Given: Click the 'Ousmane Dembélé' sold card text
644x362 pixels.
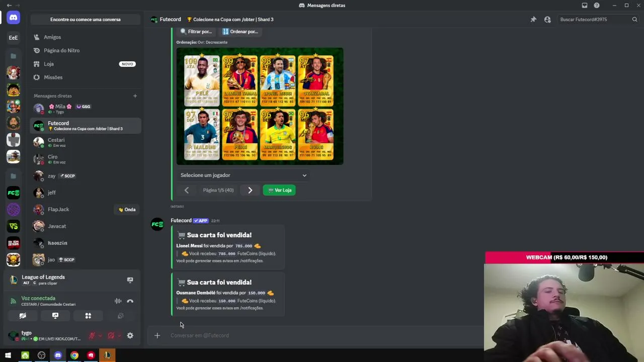Looking at the screenshot, I should tap(196, 293).
